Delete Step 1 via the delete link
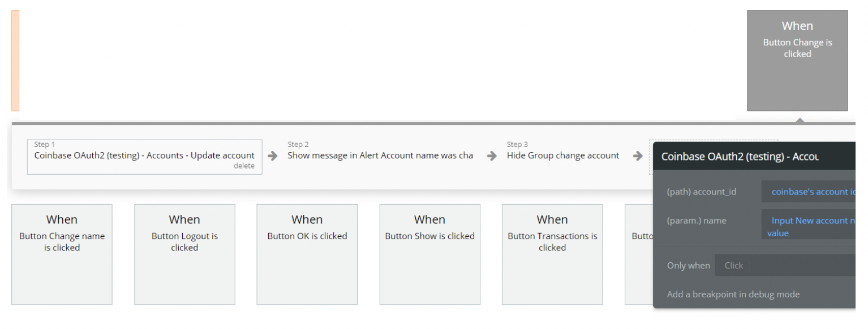This screenshot has height=329, width=868. tap(244, 166)
